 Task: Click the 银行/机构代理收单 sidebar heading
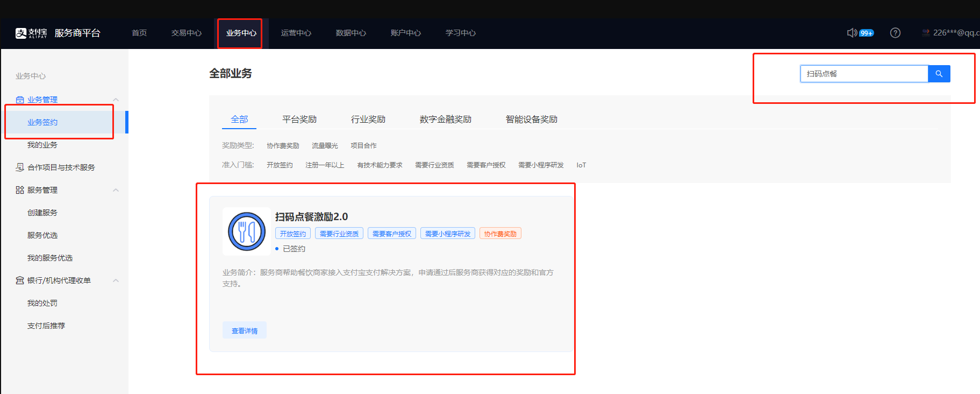point(59,280)
